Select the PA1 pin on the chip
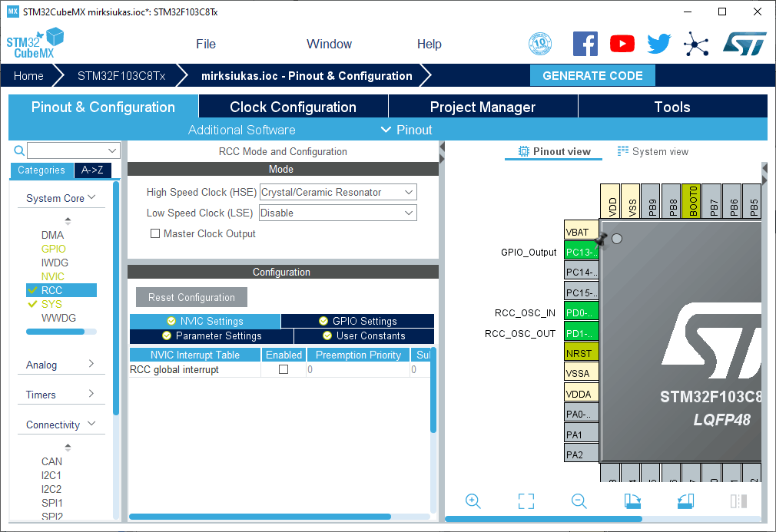 pos(581,435)
